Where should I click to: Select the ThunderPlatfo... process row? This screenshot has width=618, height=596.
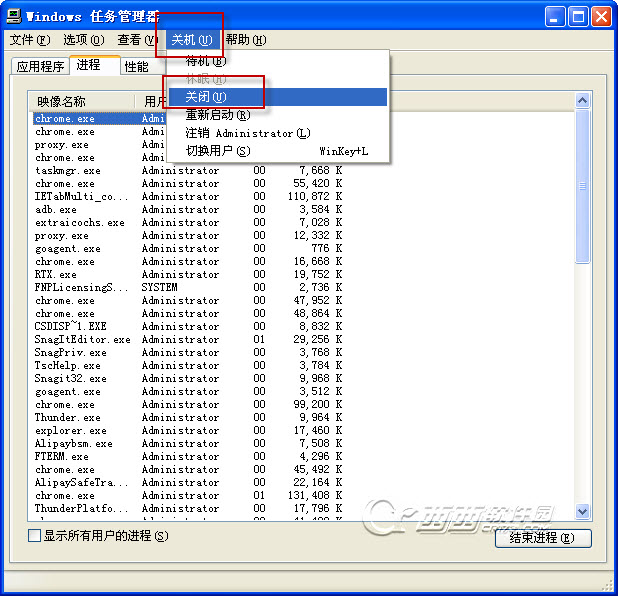point(188,508)
